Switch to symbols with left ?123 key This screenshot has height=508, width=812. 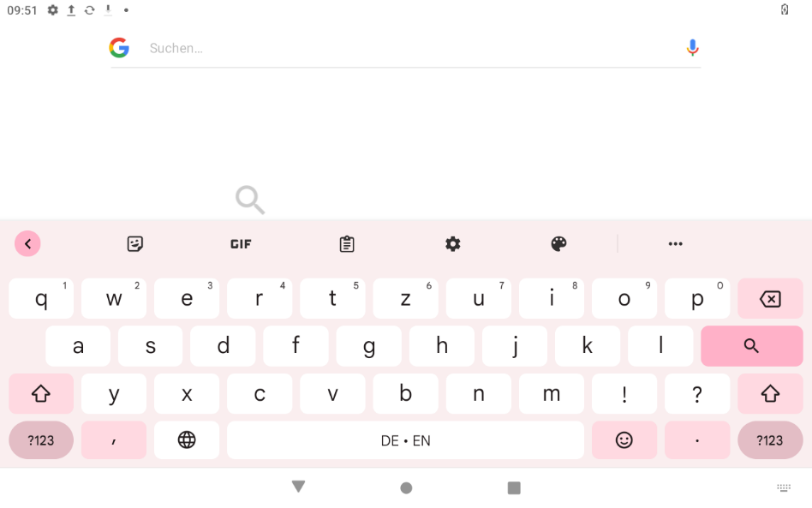click(x=41, y=440)
